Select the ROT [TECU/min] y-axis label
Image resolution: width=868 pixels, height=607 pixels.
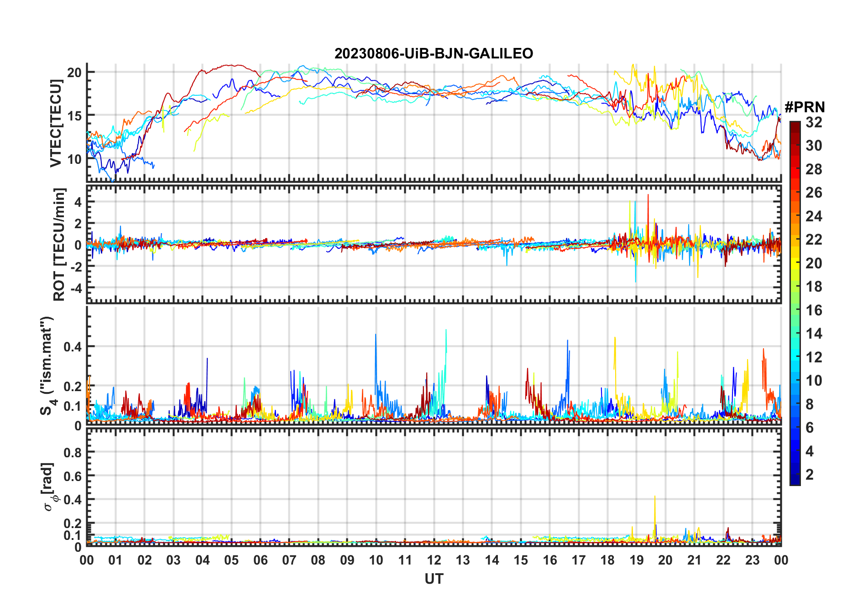(59, 245)
